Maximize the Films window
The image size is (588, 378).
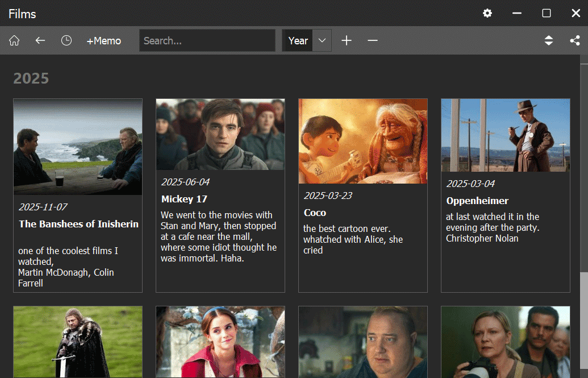coord(547,13)
